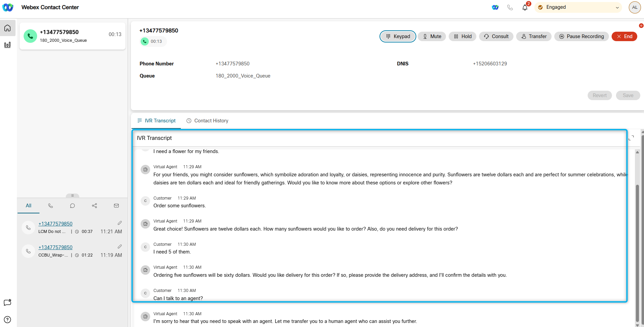Filter interaction history by chat tab
The width and height of the screenshot is (644, 327).
tap(73, 206)
